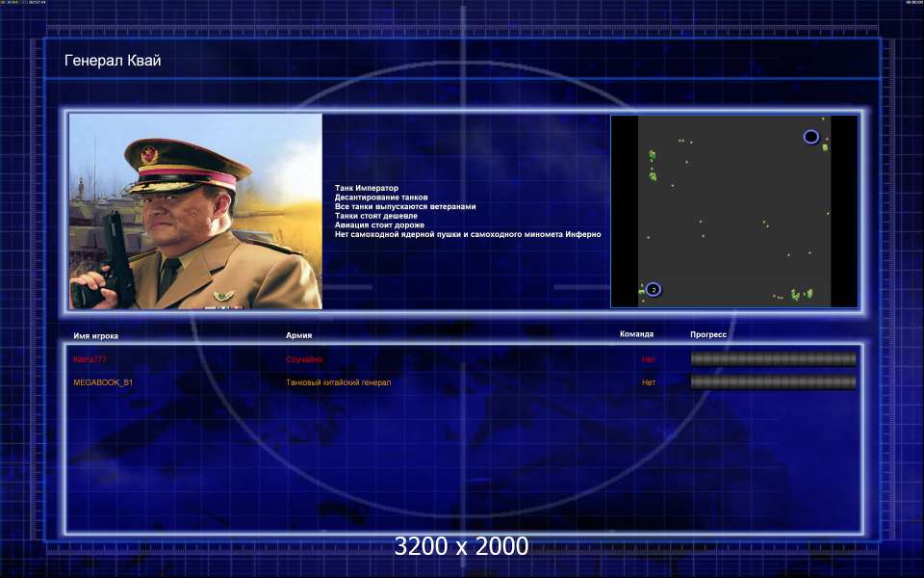Click the map preview thumbnail
Screen dimensions: 924x578
(x=734, y=211)
